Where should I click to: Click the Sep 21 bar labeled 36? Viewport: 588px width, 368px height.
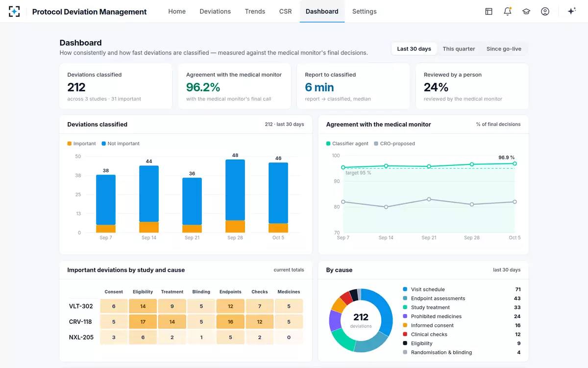pos(192,205)
